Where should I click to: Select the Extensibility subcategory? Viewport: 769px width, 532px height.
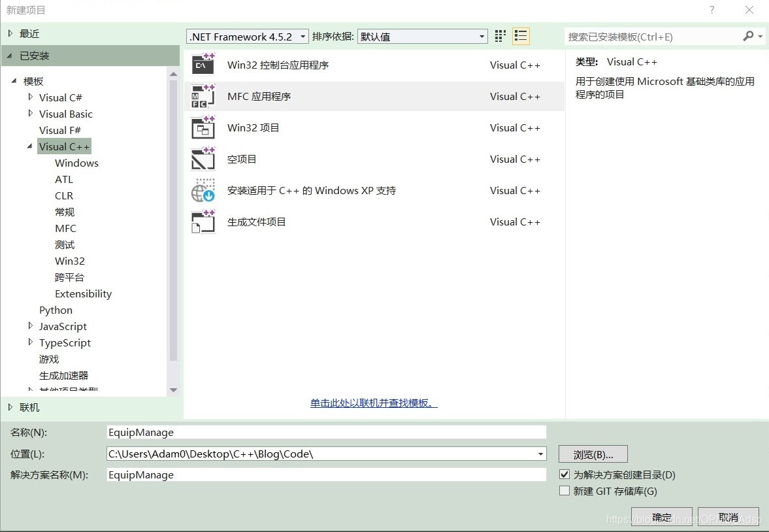(x=84, y=293)
